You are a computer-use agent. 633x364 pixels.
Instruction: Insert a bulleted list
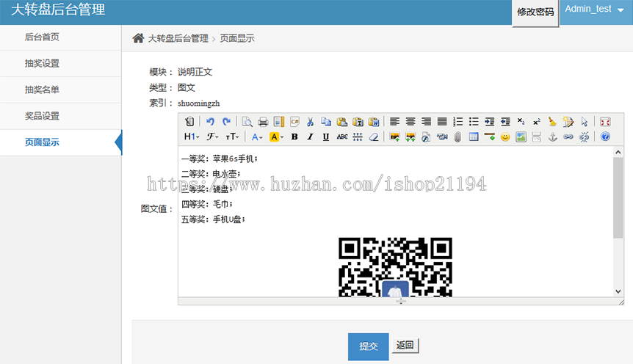click(474, 122)
